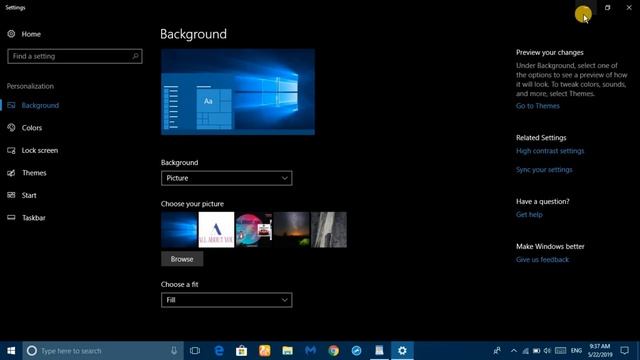Click the touch keyboard tray icon
640x360 pixels.
point(561,351)
